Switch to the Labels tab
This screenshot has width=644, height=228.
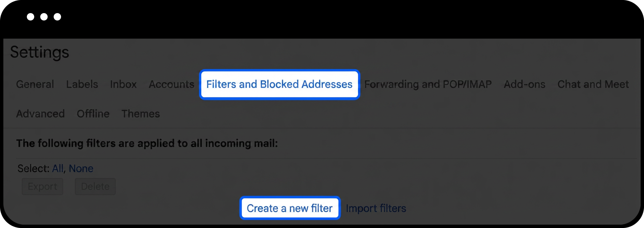82,84
